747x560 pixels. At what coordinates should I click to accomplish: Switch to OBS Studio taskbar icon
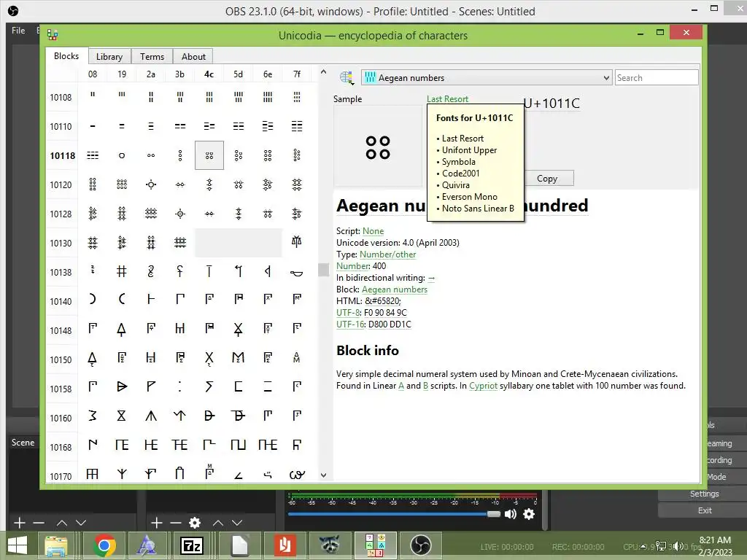tap(421, 545)
